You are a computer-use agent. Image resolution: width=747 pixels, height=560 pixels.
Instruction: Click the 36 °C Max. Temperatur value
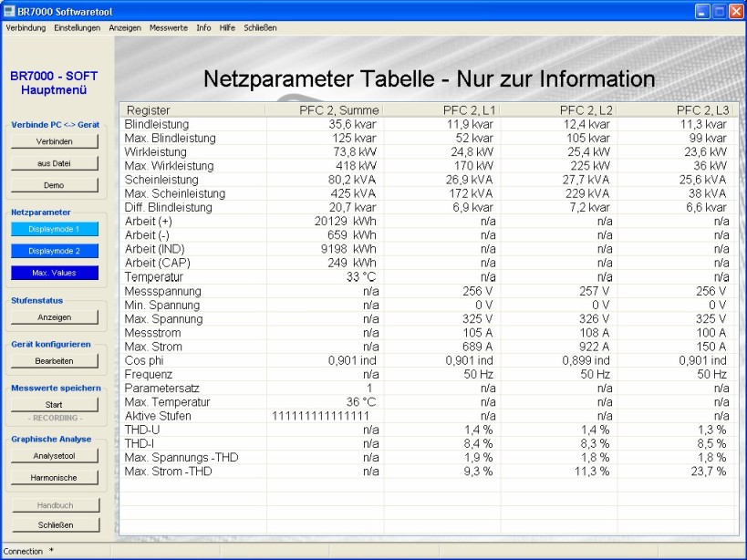coord(361,402)
